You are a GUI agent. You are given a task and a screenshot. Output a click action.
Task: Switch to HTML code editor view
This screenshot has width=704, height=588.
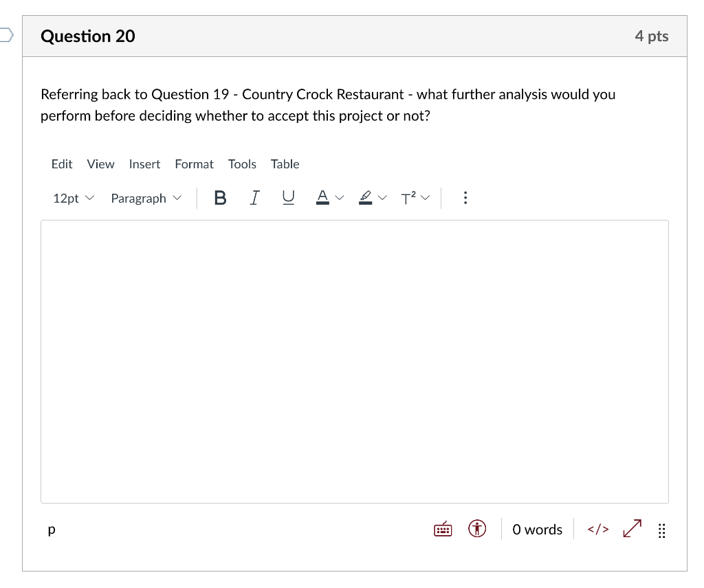coord(598,529)
